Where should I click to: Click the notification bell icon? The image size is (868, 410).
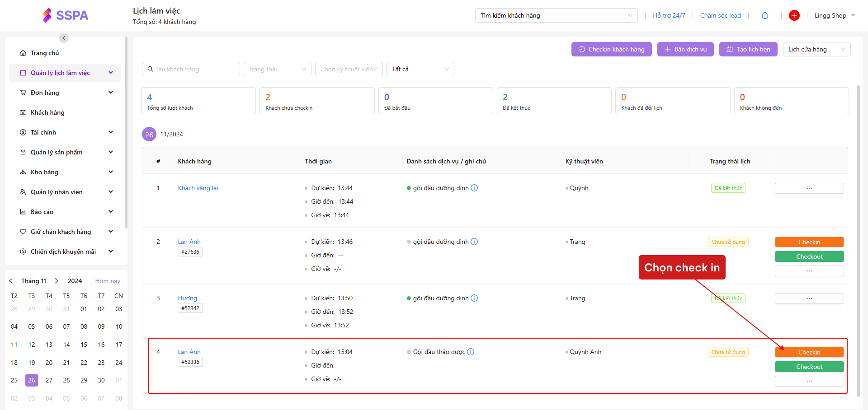(x=764, y=16)
